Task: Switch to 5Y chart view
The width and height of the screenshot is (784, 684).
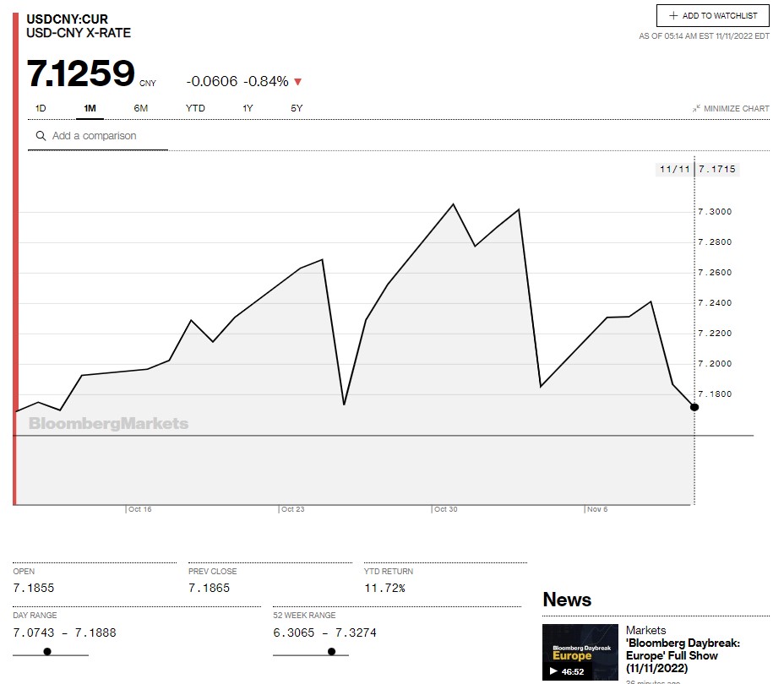Action: click(x=297, y=108)
